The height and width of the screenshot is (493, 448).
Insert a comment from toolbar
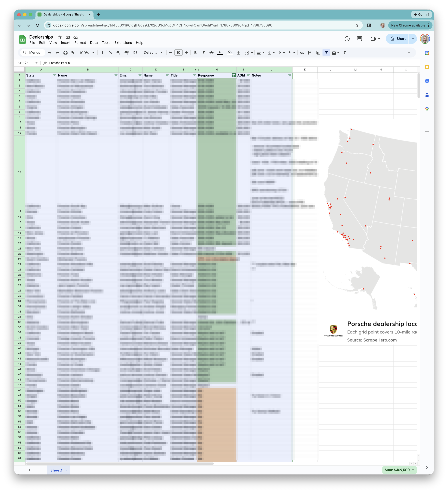click(310, 53)
